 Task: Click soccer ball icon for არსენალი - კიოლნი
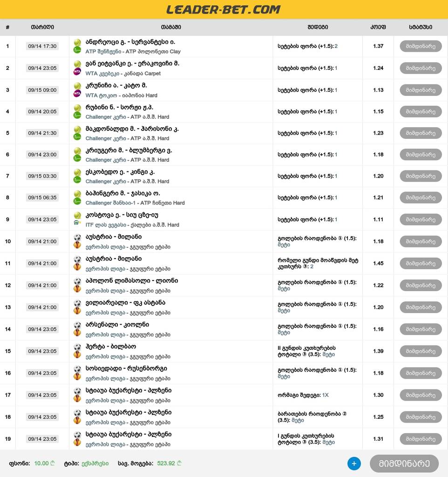point(77,325)
